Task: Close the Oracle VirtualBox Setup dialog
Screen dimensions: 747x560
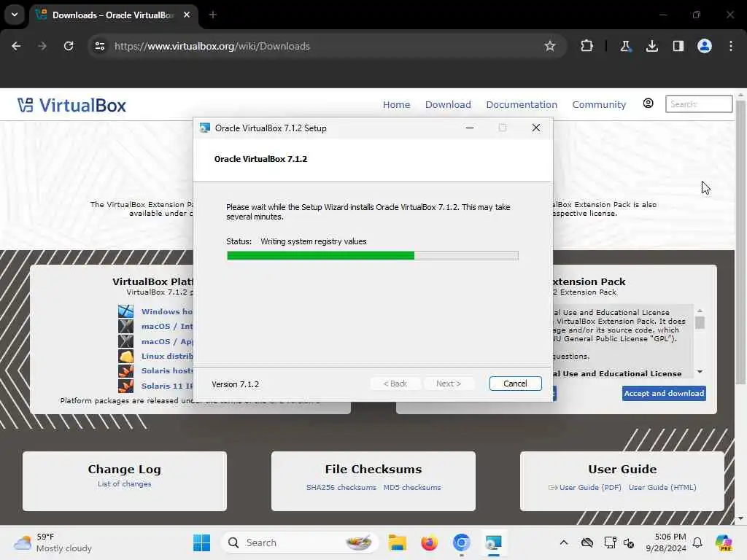Action: (x=536, y=128)
